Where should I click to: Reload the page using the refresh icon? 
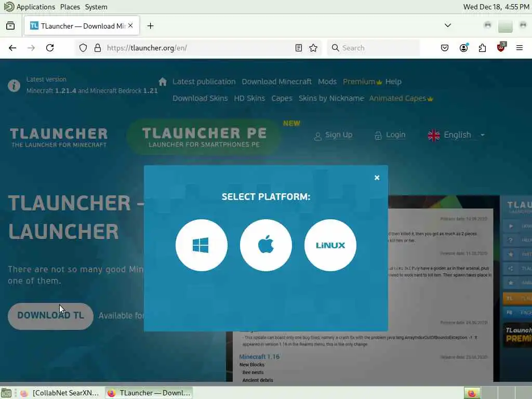click(x=50, y=48)
